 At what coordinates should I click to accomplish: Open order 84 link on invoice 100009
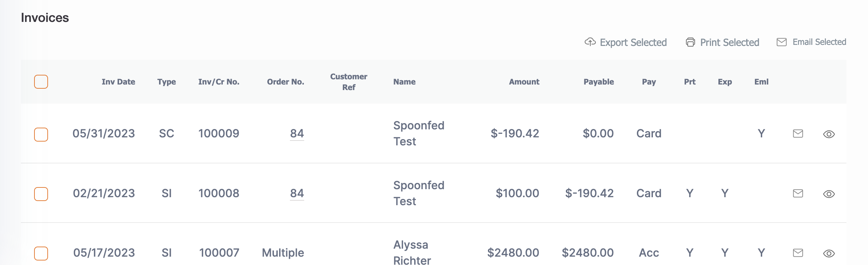coord(297,134)
